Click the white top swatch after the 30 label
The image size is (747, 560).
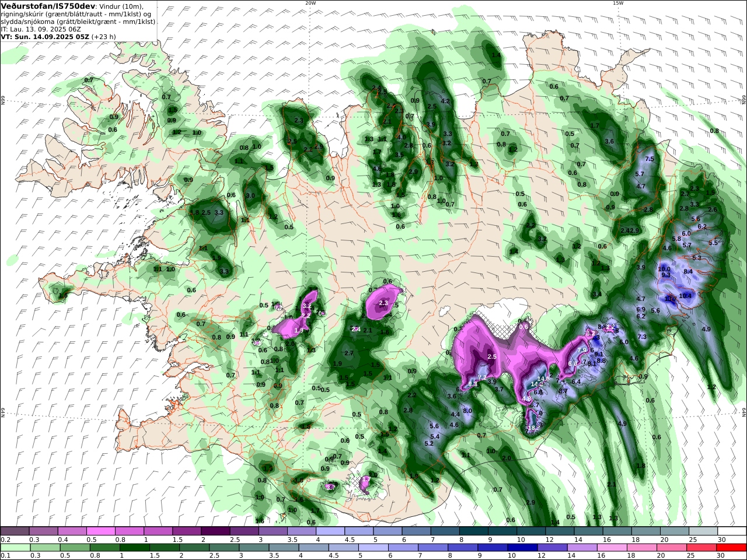pyautogui.click(x=731, y=531)
